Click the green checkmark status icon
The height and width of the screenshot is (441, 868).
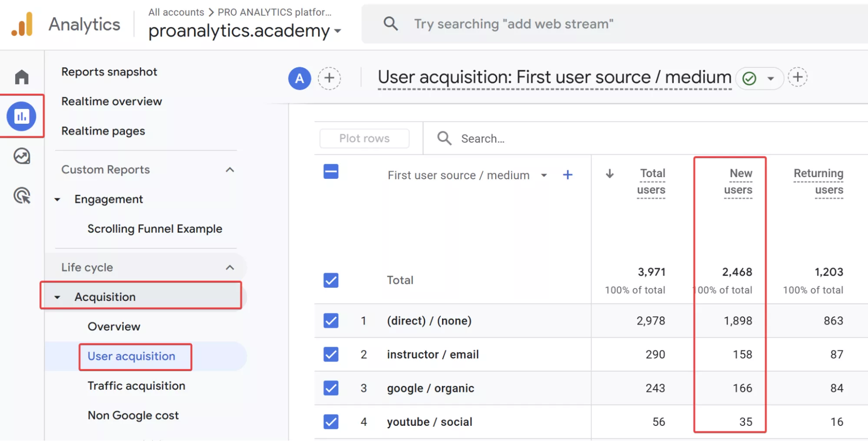click(749, 79)
